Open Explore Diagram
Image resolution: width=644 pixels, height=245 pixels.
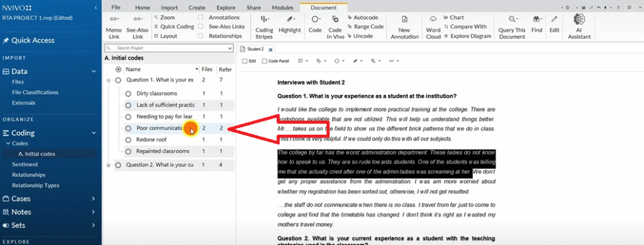(467, 36)
